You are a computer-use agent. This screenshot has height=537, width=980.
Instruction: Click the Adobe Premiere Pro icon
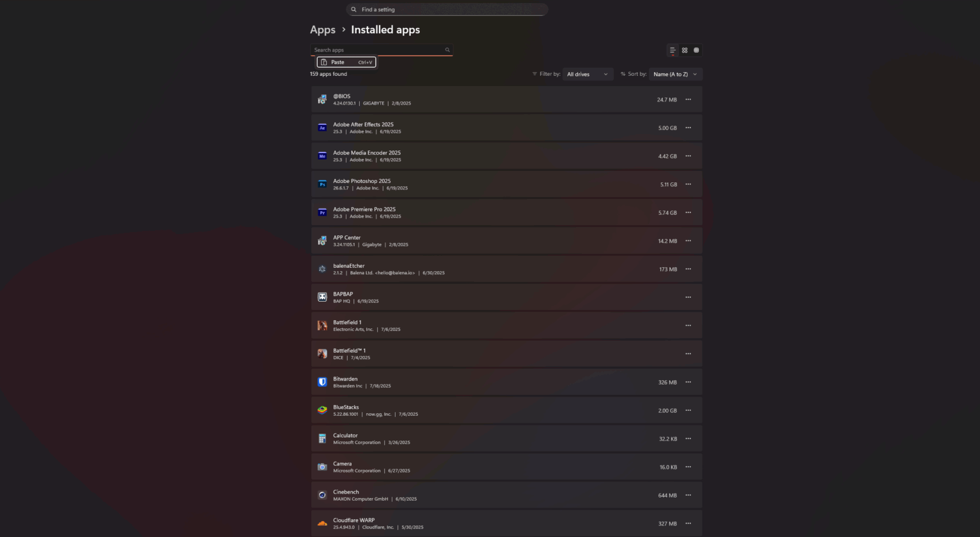tap(322, 213)
